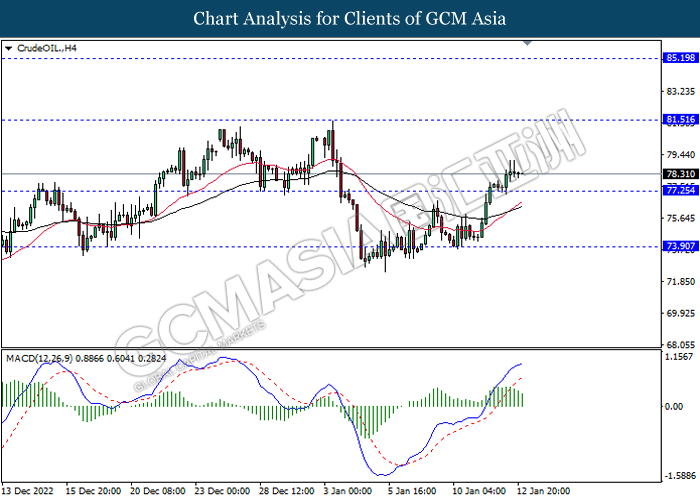
Task: Click the MACD(12,26,9) indicator label
Action: pyautogui.click(x=86, y=358)
